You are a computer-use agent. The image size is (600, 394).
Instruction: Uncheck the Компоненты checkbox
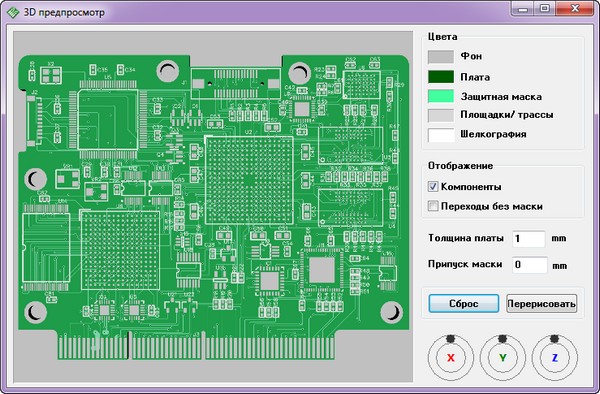433,187
